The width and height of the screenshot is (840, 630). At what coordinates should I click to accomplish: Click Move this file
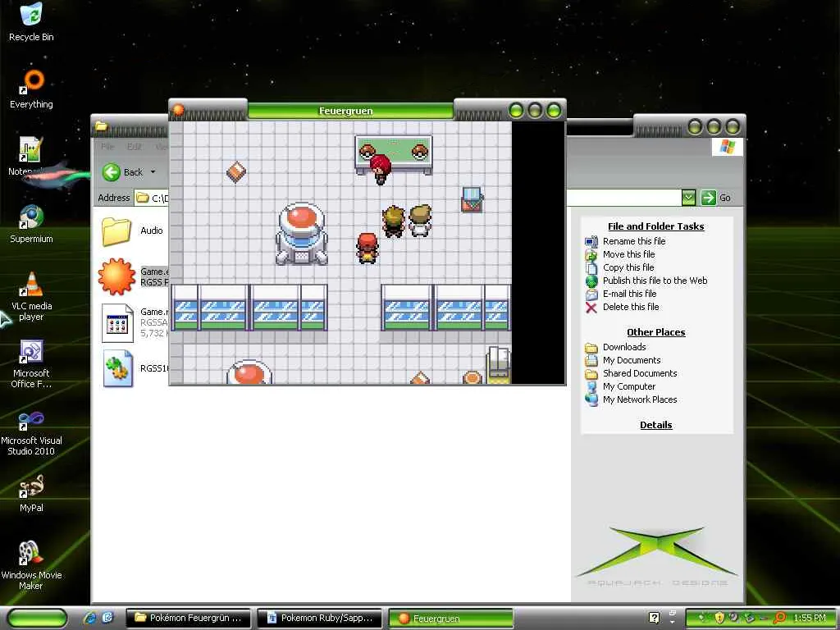click(x=628, y=254)
